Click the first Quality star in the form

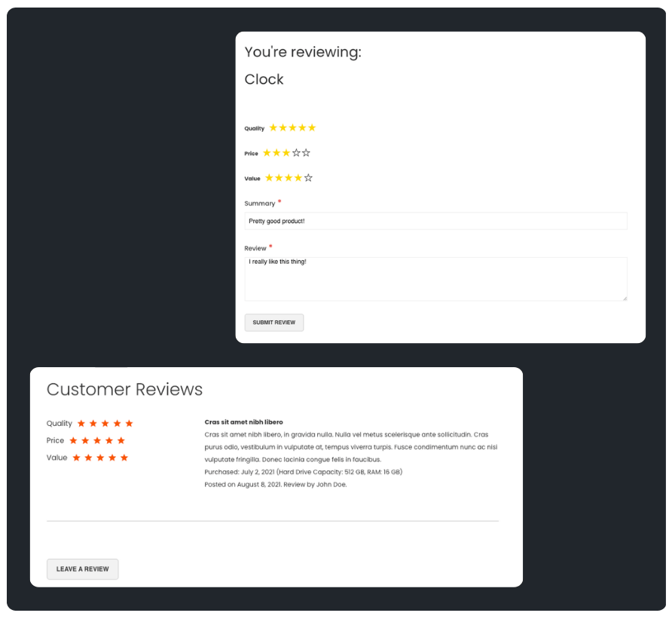(x=274, y=127)
